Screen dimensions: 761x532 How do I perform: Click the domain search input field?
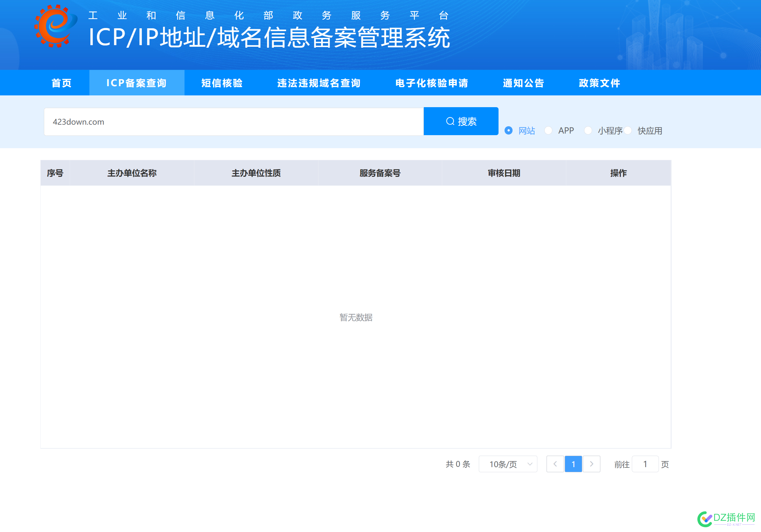coord(234,121)
